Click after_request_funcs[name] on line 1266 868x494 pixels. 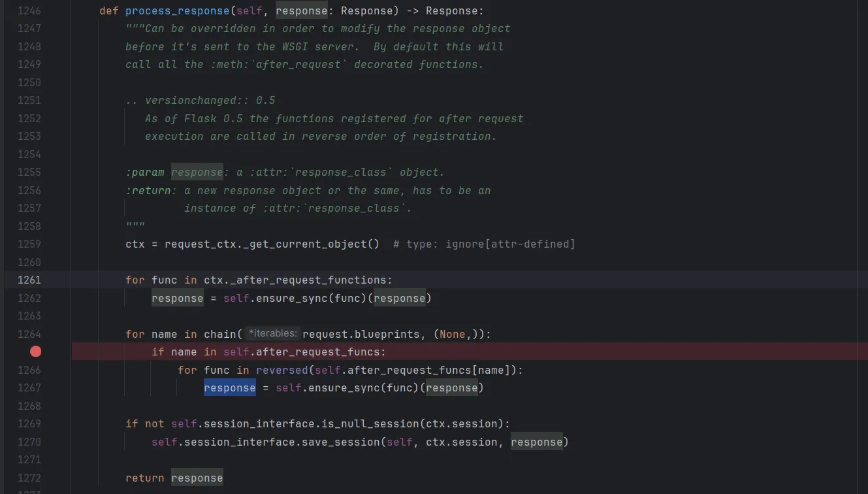click(x=429, y=370)
